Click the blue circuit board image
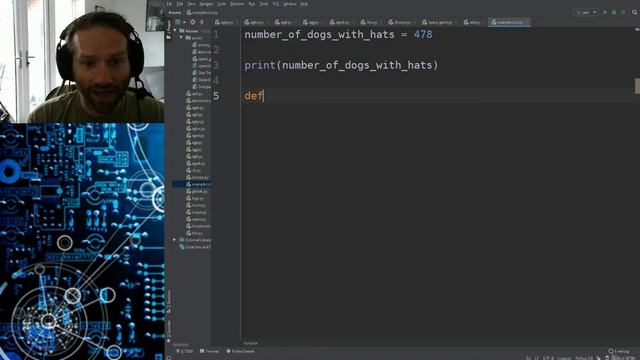This screenshot has height=360, width=640. [x=82, y=241]
